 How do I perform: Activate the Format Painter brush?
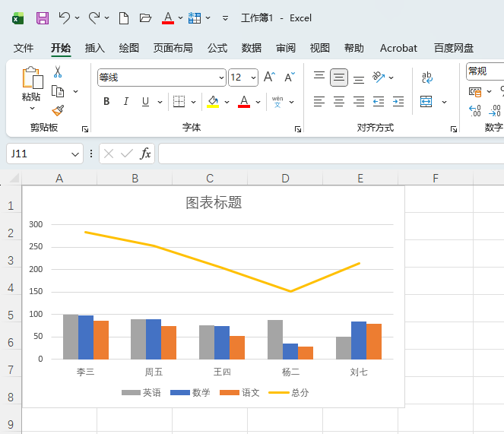pos(58,110)
